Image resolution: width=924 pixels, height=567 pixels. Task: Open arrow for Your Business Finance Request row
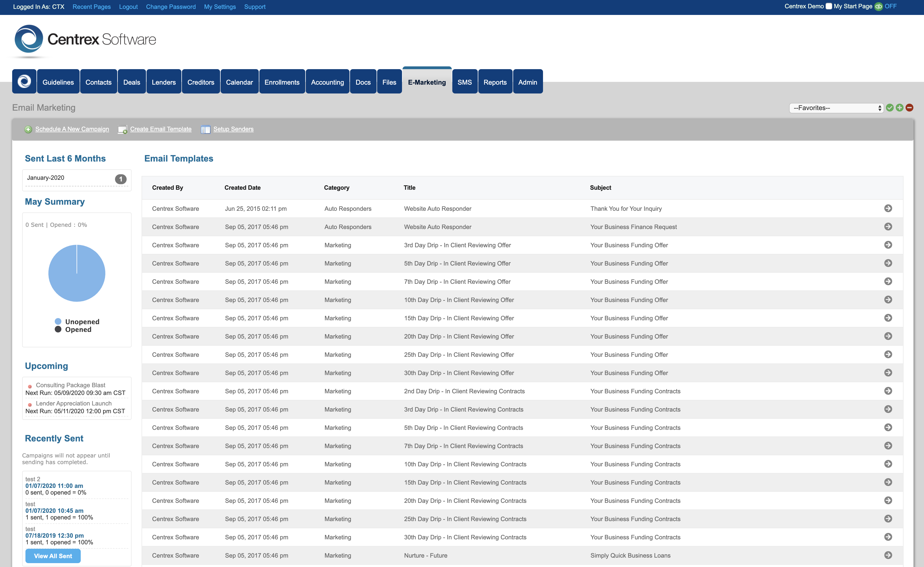(x=888, y=227)
